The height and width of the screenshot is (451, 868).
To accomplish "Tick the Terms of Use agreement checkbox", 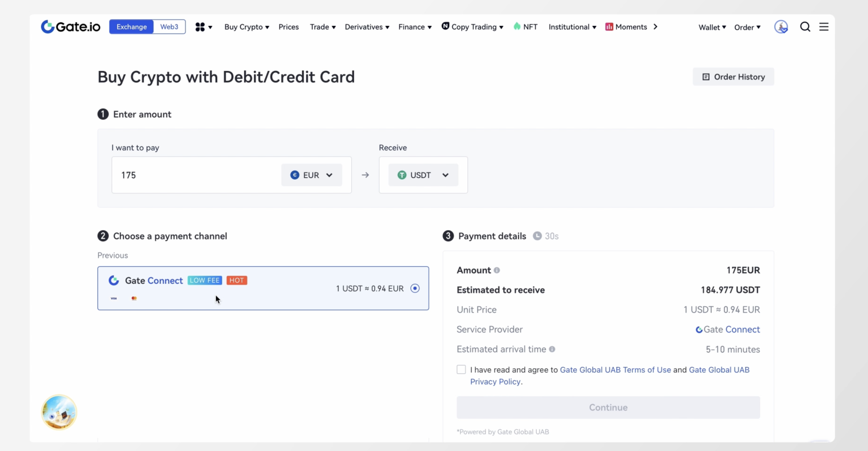I will [461, 370].
